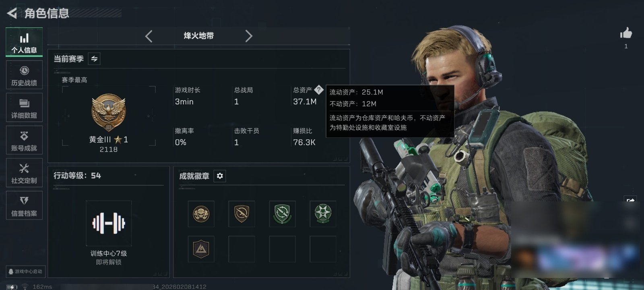This screenshot has height=290, width=644.
Task: Open 社交定制 in the sidebar
Action: point(24,173)
